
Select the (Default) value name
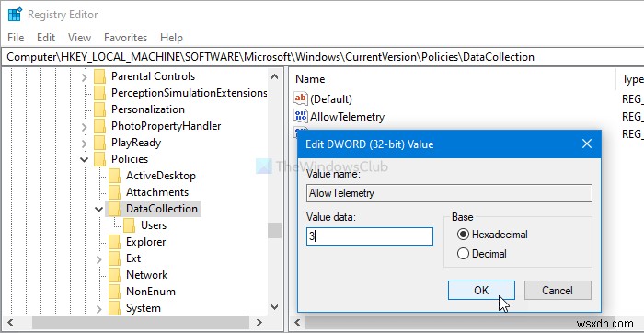331,99
